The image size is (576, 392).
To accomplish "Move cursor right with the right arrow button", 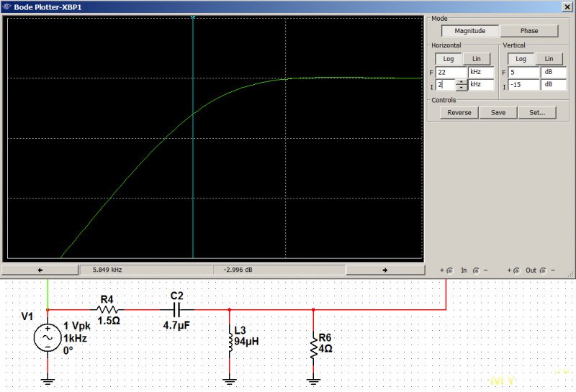I will [x=384, y=270].
